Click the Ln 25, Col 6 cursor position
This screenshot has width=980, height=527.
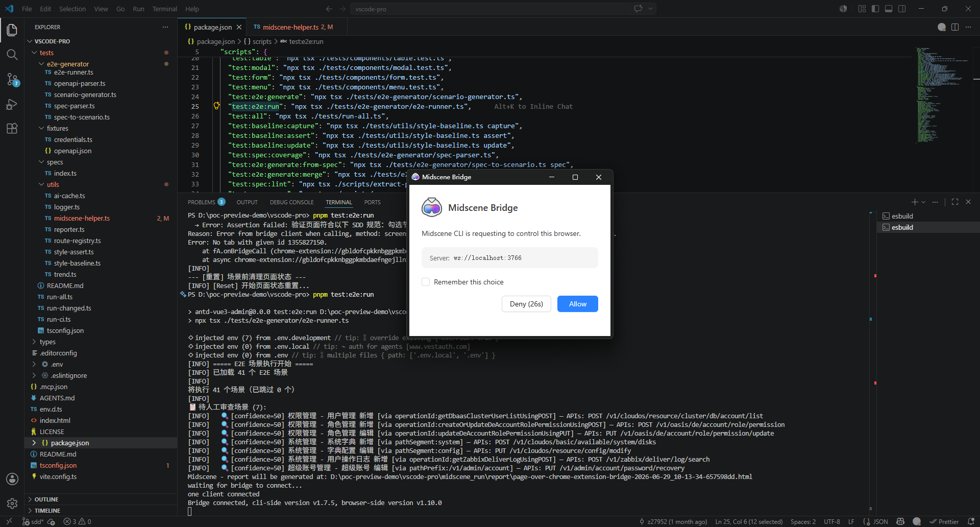749,521
